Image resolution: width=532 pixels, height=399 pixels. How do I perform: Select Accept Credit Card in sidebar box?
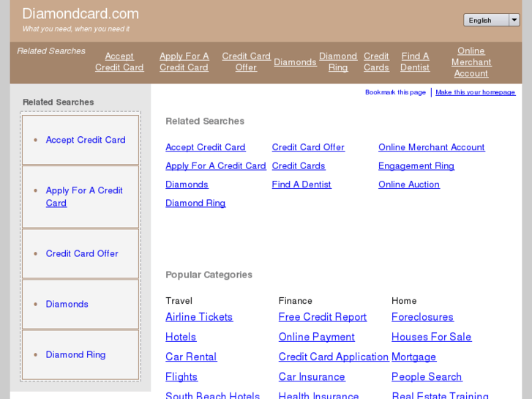tap(86, 140)
